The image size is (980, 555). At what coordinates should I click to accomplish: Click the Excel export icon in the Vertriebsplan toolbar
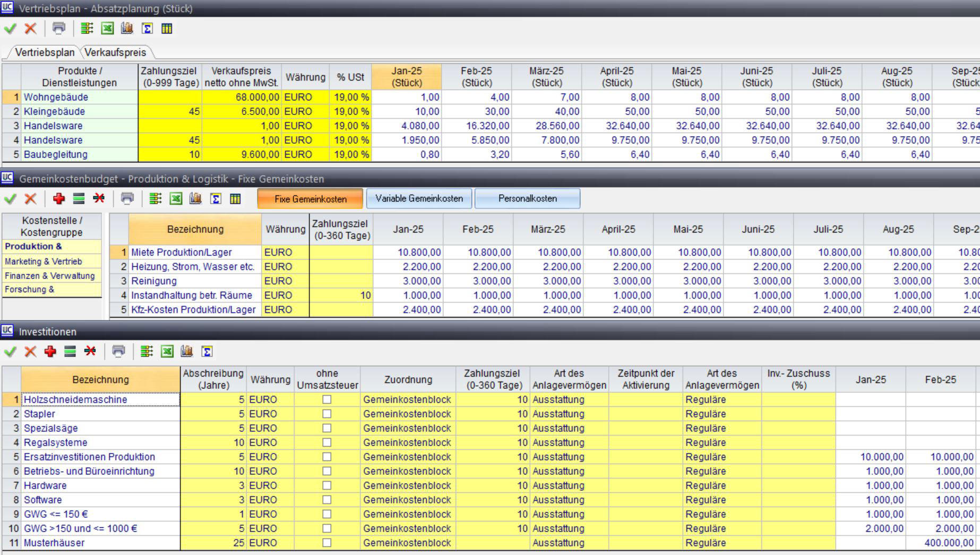click(107, 29)
